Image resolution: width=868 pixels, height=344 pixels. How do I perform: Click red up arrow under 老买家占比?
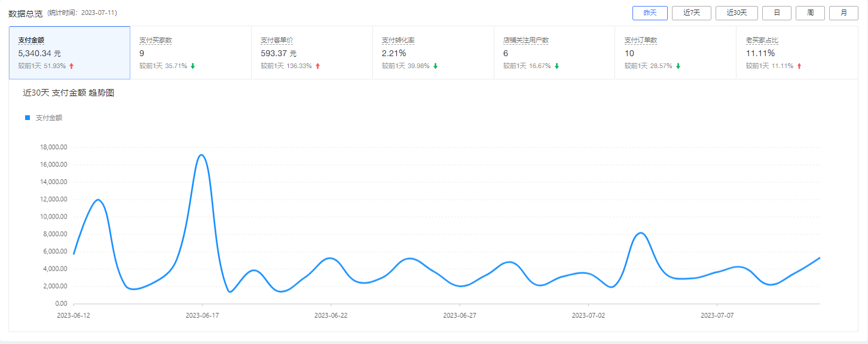(799, 66)
